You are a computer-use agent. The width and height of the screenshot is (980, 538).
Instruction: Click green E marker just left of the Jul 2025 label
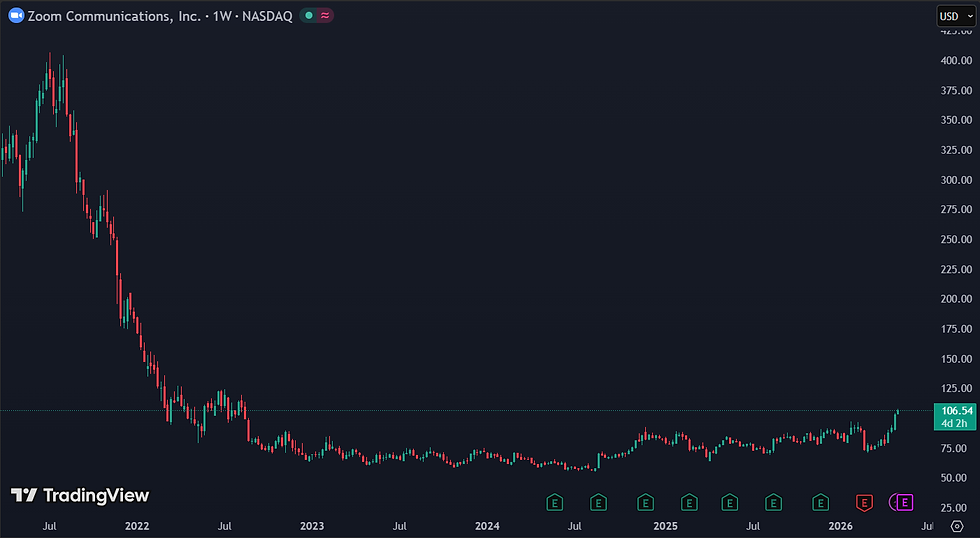pos(729,502)
